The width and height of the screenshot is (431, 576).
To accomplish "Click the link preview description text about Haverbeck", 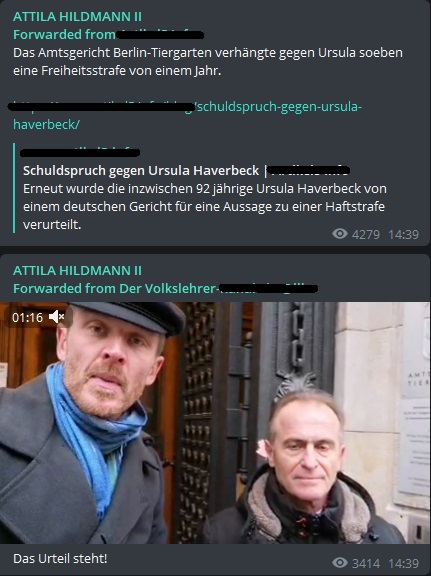I will (204, 206).
